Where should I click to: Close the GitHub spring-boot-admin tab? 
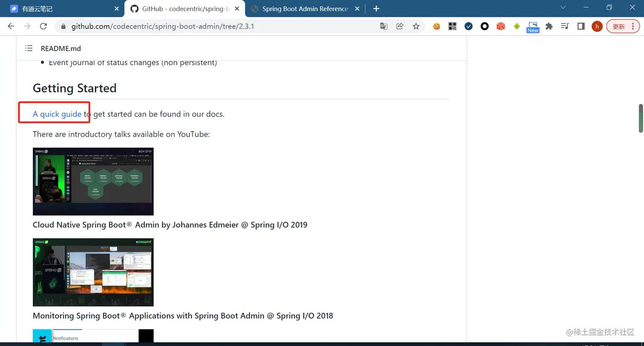(237, 9)
